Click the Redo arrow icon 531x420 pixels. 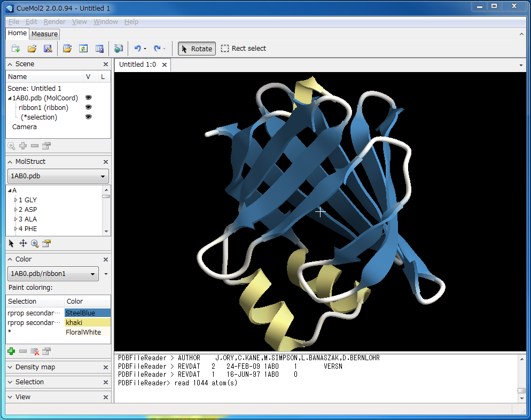click(x=158, y=48)
